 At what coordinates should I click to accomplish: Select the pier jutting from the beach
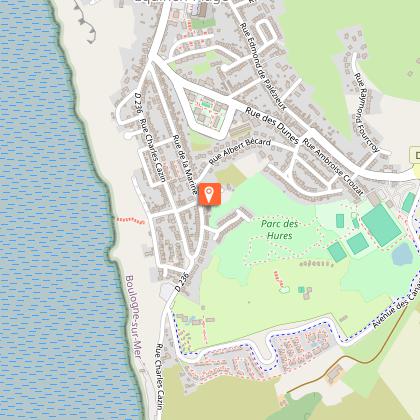click(x=85, y=23)
